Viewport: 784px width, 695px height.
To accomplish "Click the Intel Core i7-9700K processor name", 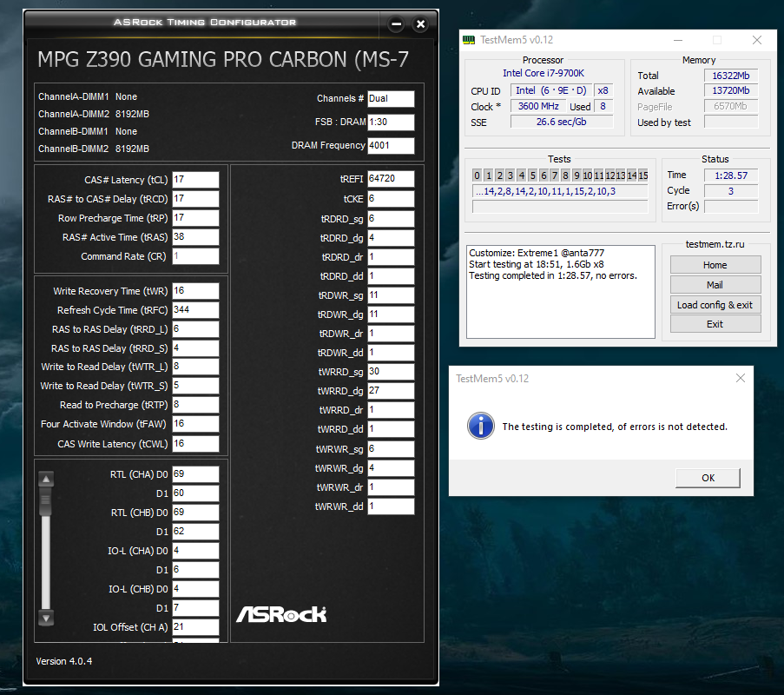I will (x=544, y=73).
